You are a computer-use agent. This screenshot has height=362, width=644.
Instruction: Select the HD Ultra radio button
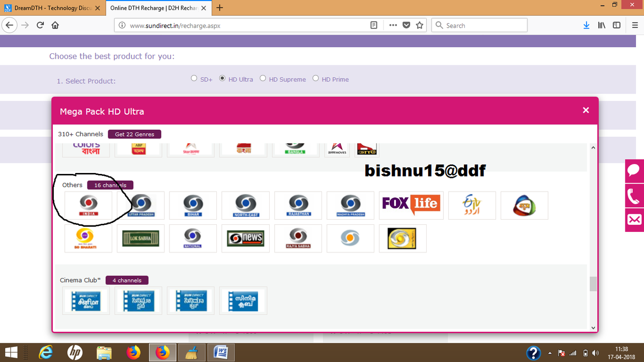pyautogui.click(x=222, y=78)
